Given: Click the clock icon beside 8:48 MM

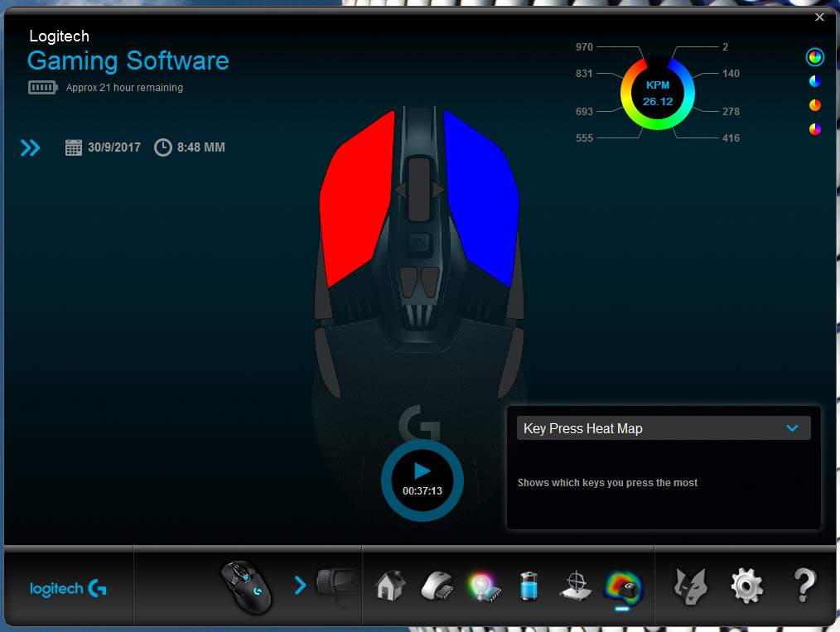Looking at the screenshot, I should 163,147.
